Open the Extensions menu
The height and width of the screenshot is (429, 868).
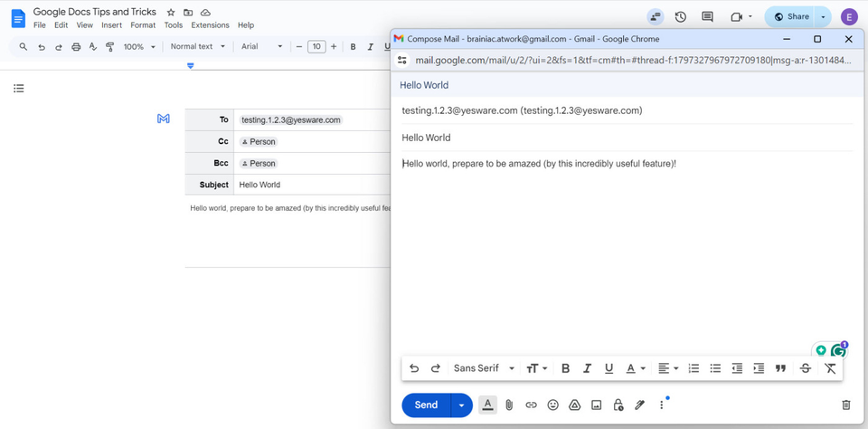coord(210,25)
